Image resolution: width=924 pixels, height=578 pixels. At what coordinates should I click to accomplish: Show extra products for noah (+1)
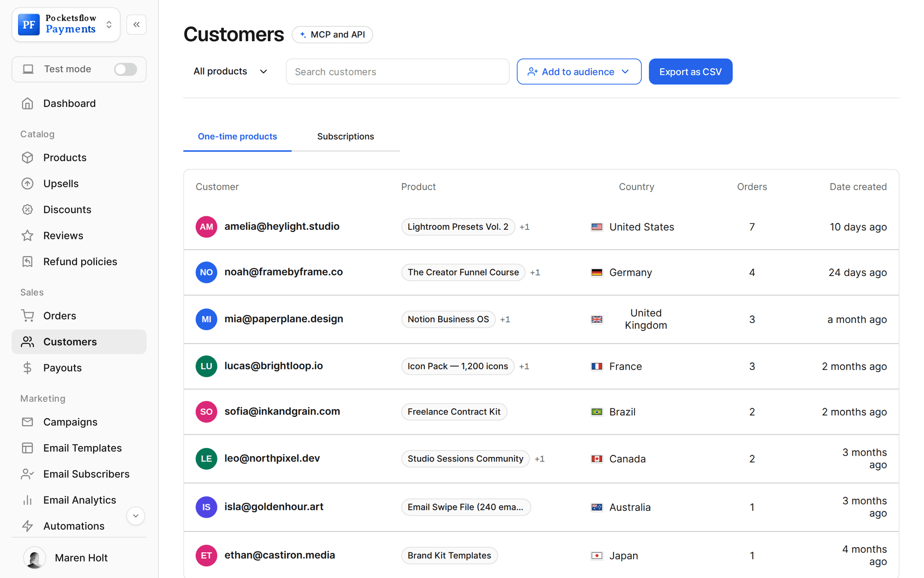pos(535,272)
